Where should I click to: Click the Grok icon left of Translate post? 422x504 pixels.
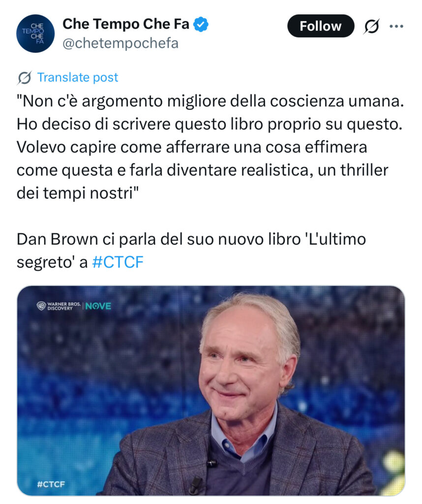(x=25, y=78)
